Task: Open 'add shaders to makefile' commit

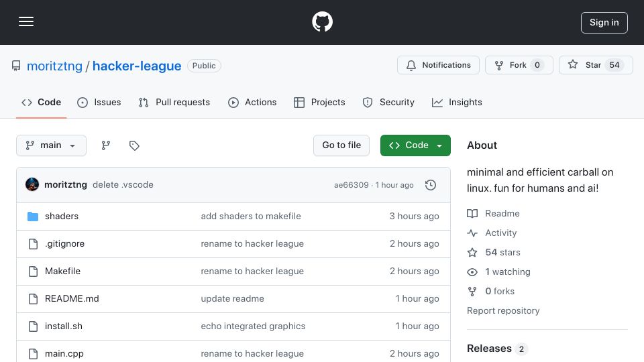Action: [x=251, y=217]
